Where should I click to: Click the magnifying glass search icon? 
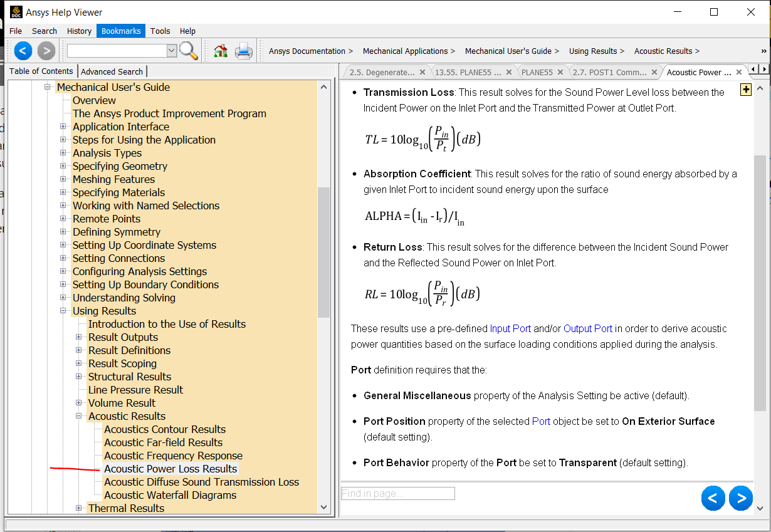[x=189, y=51]
